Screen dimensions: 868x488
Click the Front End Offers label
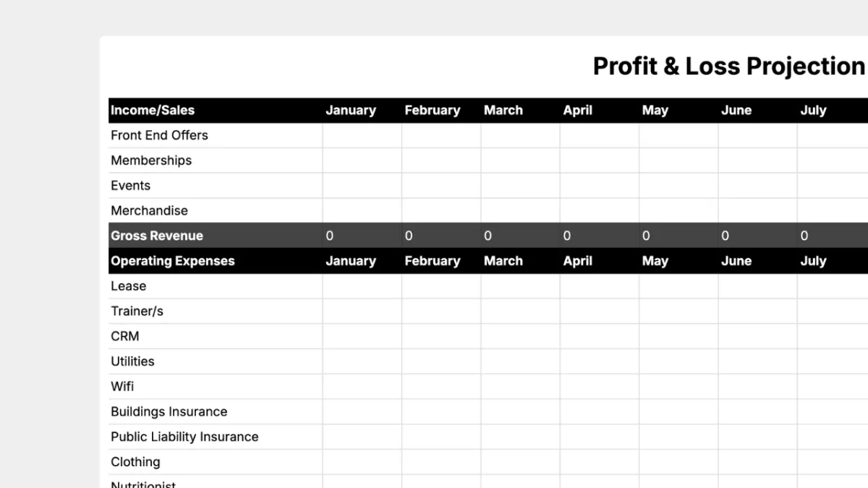[x=159, y=135]
